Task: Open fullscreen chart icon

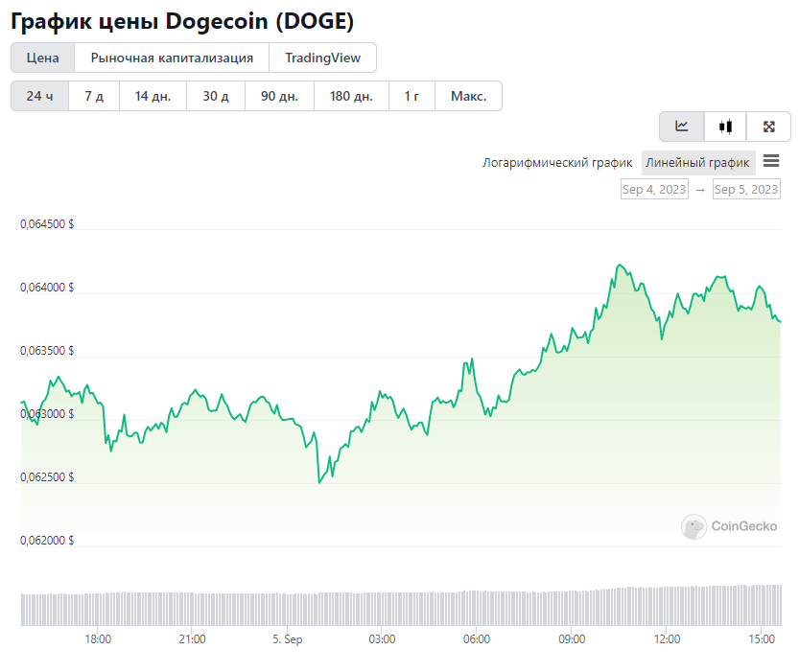Action: (768, 127)
